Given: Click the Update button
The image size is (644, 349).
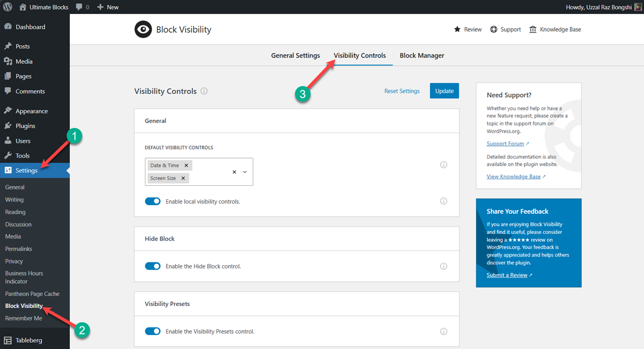Looking at the screenshot, I should tap(444, 91).
